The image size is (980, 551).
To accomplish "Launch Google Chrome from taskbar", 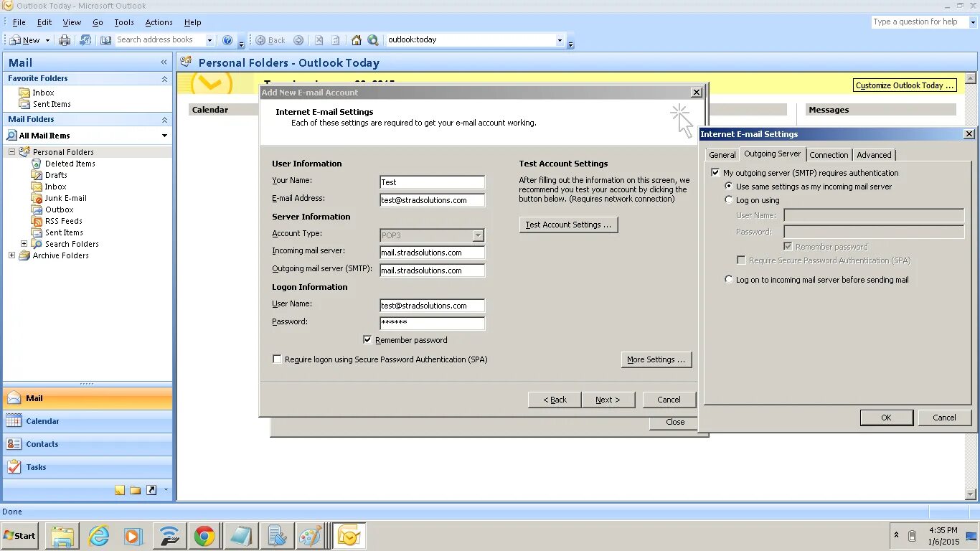I will pos(204,536).
